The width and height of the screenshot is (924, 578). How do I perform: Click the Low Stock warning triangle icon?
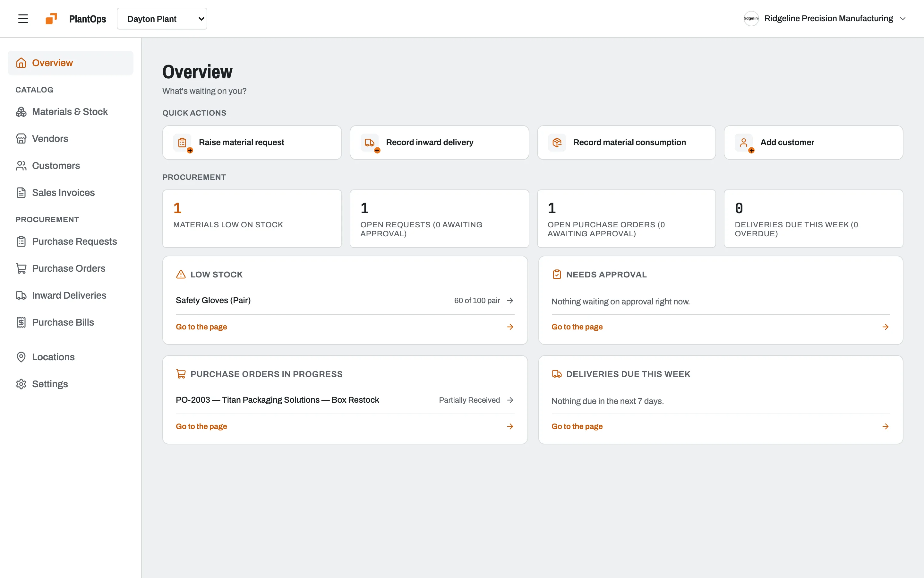[181, 275]
